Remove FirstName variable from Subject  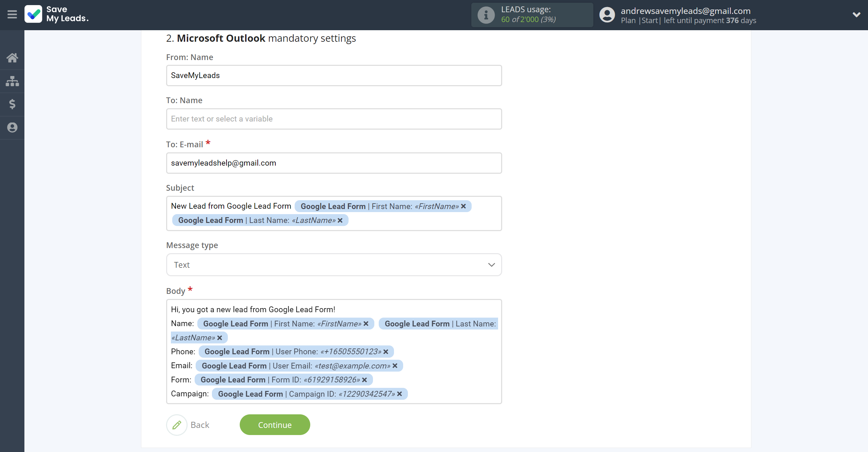(463, 206)
